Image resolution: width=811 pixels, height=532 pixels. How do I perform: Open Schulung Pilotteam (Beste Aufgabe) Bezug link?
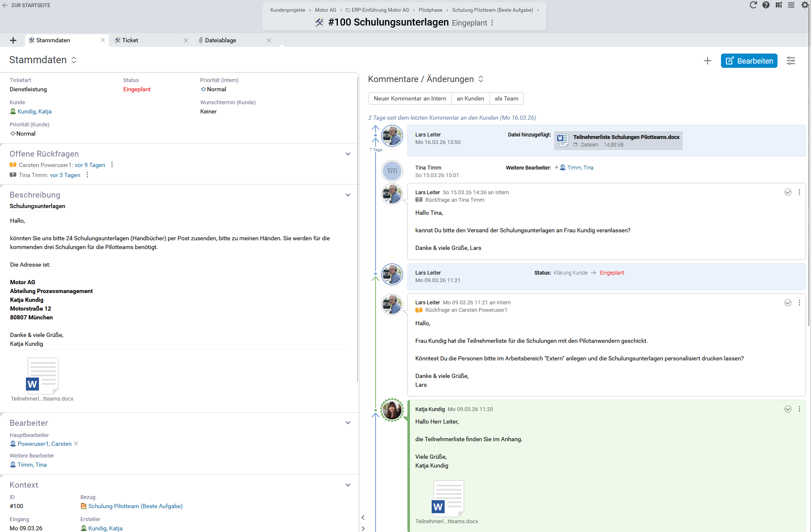(135, 506)
